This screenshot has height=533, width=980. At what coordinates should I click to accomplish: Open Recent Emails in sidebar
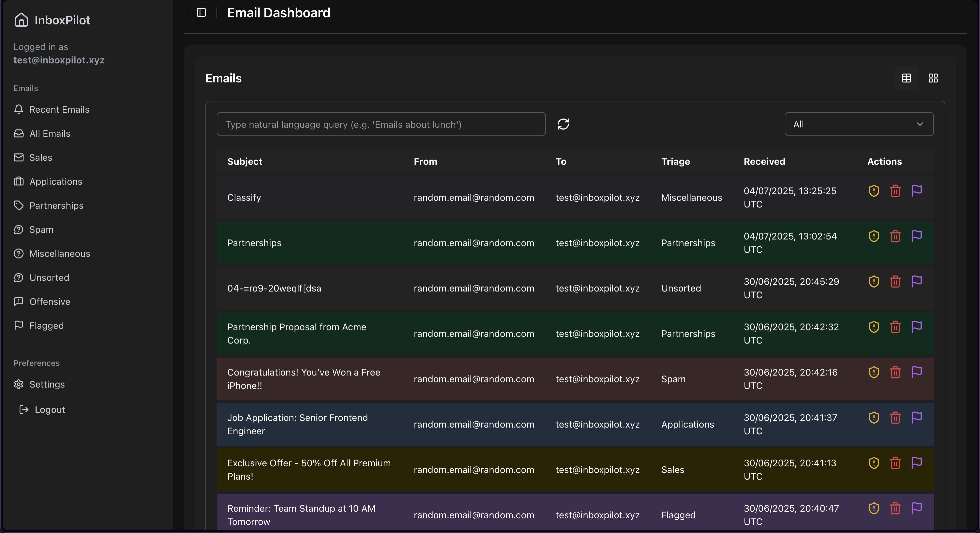52,110
